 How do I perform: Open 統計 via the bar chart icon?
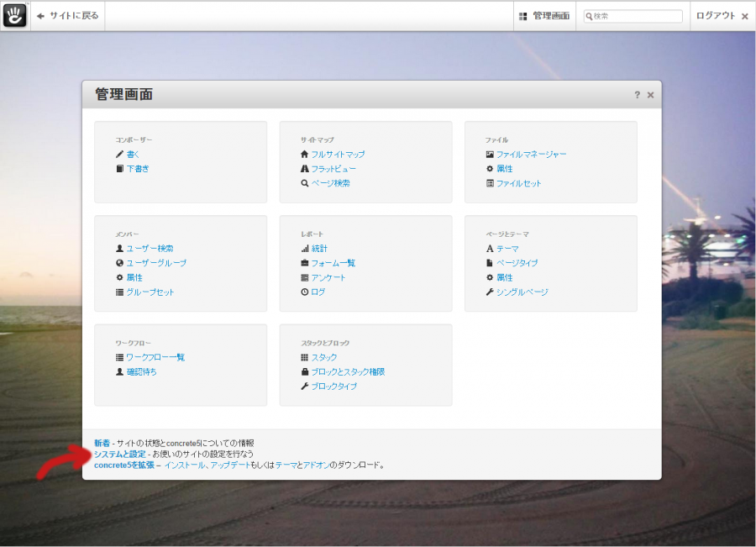[x=304, y=248]
